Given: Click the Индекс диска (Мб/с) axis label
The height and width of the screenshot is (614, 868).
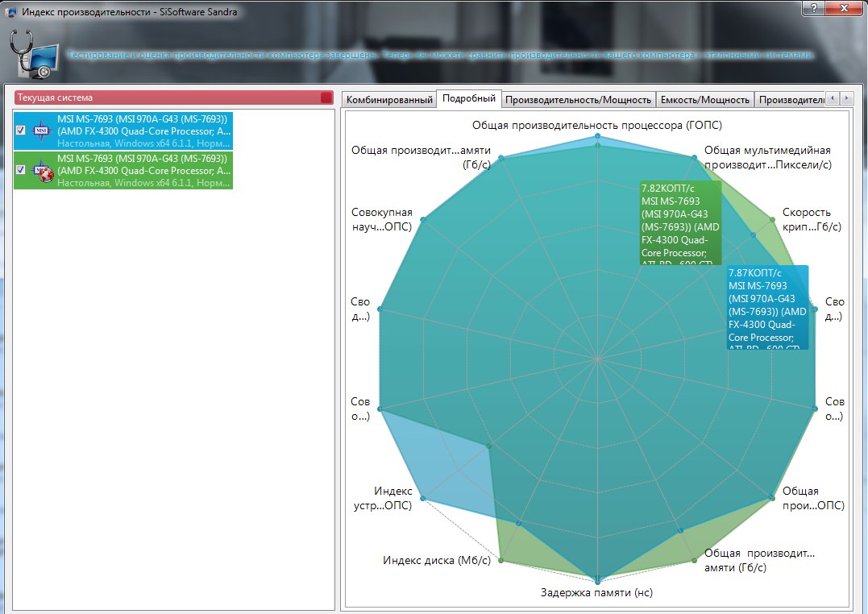Looking at the screenshot, I should [436, 560].
